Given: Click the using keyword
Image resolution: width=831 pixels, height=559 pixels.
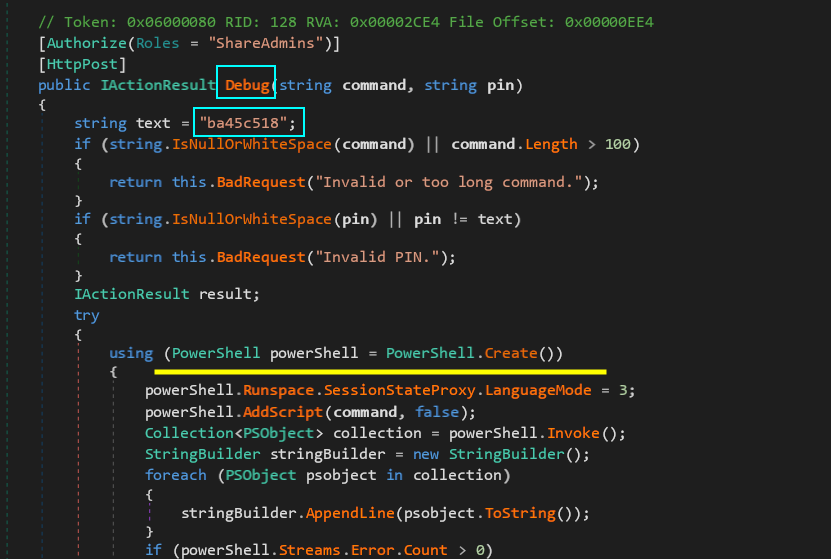Looking at the screenshot, I should point(131,353).
